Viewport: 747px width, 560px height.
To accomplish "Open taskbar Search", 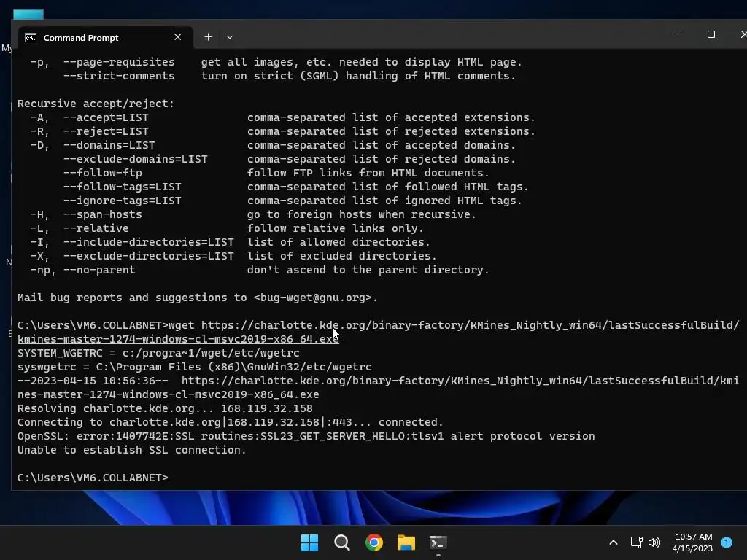I will (x=341, y=542).
